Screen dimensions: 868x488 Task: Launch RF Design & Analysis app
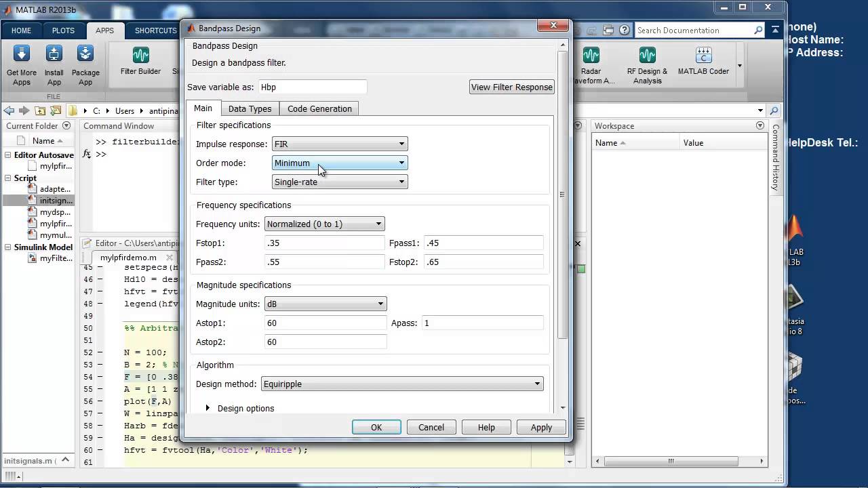coord(647,65)
